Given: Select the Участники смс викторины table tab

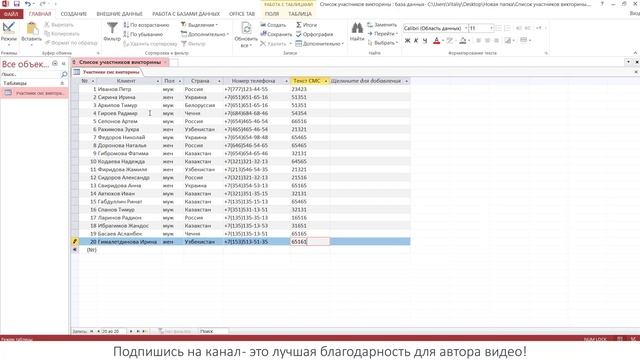Looking at the screenshot, I should pos(107,72).
